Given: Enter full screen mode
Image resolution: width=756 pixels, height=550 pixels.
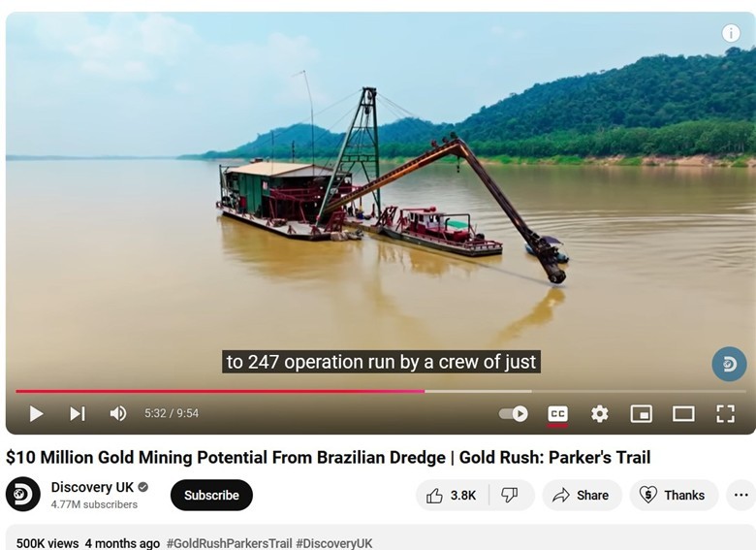Looking at the screenshot, I should point(726,413).
